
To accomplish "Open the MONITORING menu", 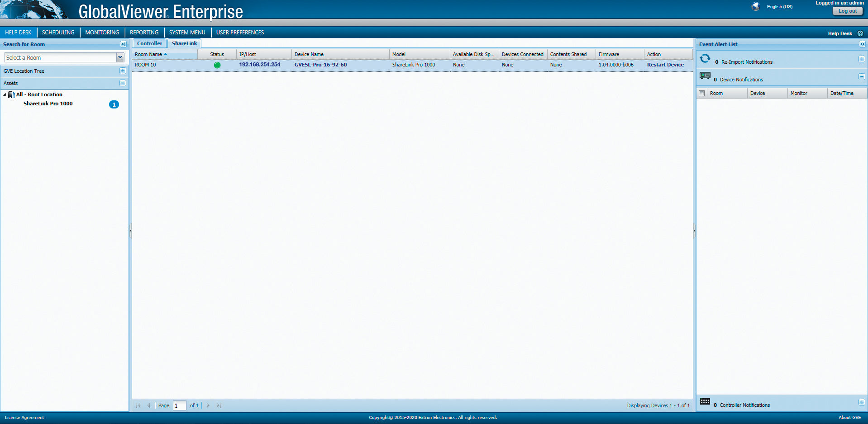I will click(102, 33).
